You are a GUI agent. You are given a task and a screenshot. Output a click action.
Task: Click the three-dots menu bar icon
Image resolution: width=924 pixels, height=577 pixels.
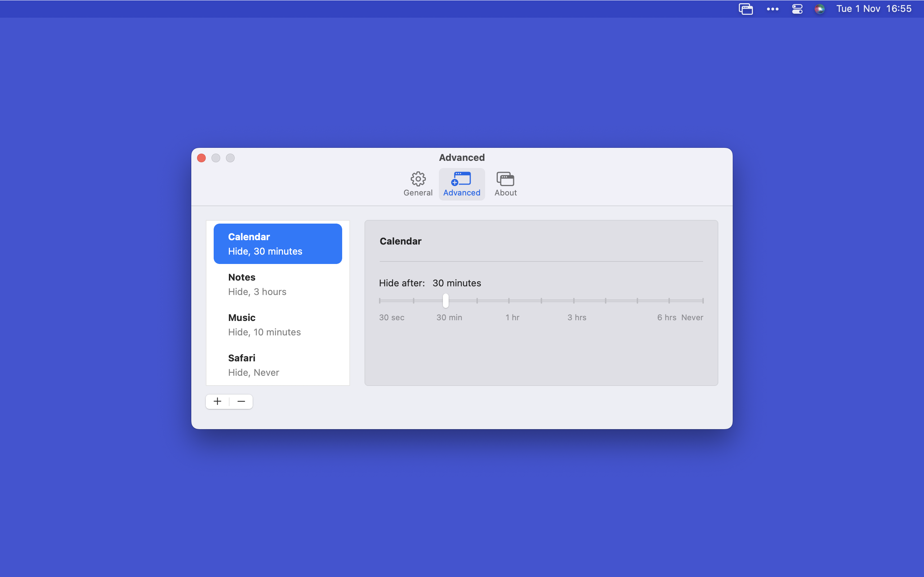click(772, 9)
